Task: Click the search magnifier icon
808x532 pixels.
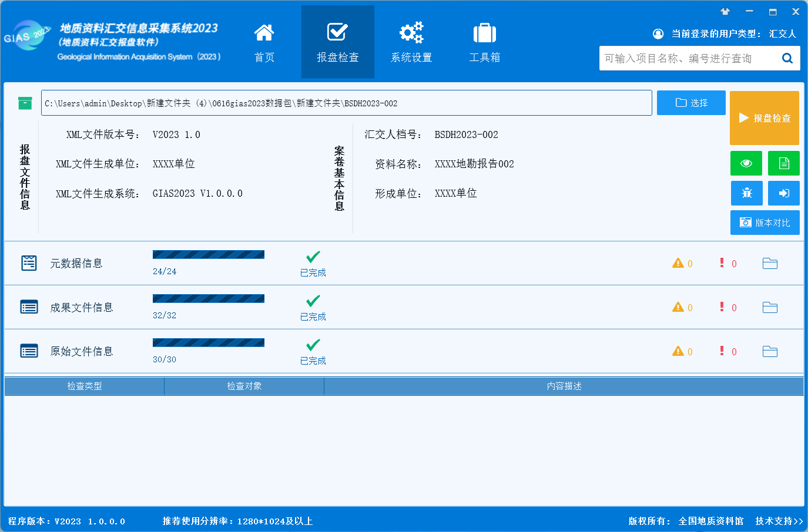Action: pos(787,58)
